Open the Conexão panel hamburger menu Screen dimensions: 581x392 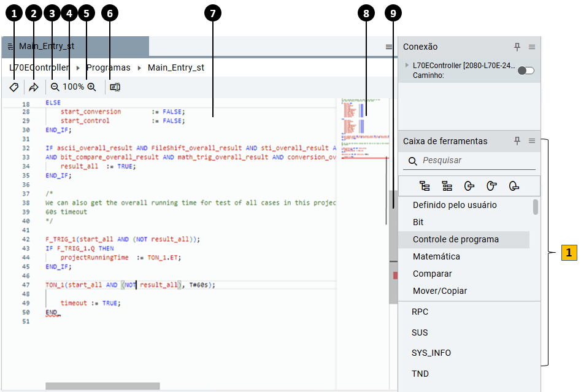coord(532,47)
